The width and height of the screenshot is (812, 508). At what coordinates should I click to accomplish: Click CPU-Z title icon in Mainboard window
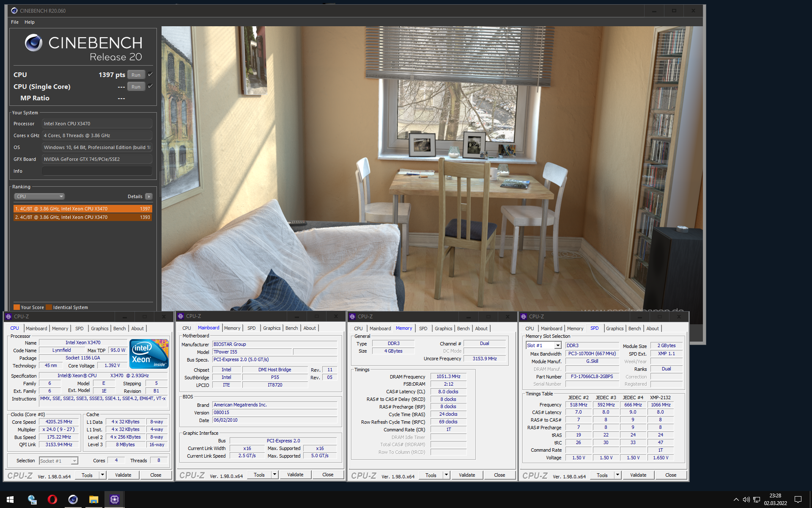click(181, 316)
